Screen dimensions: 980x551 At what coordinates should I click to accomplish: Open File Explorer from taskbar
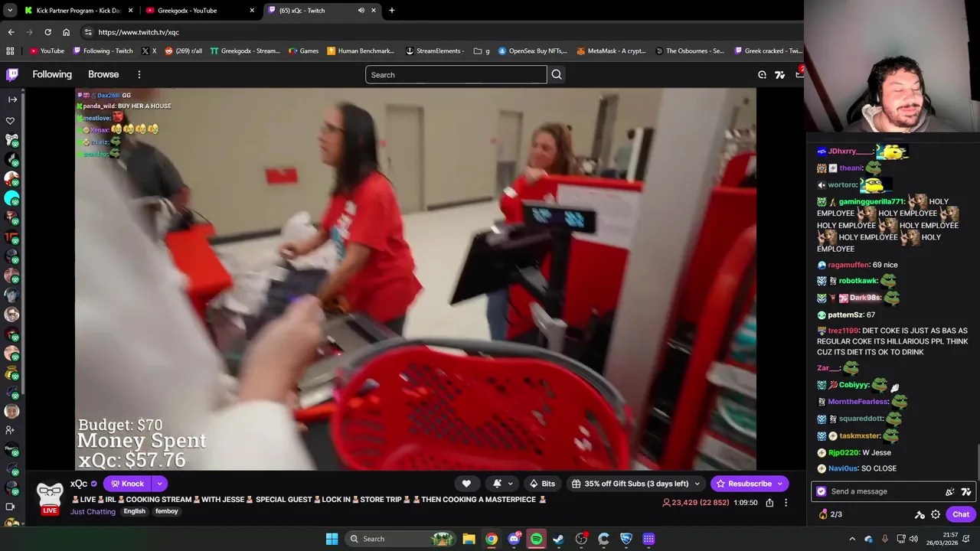469,539
